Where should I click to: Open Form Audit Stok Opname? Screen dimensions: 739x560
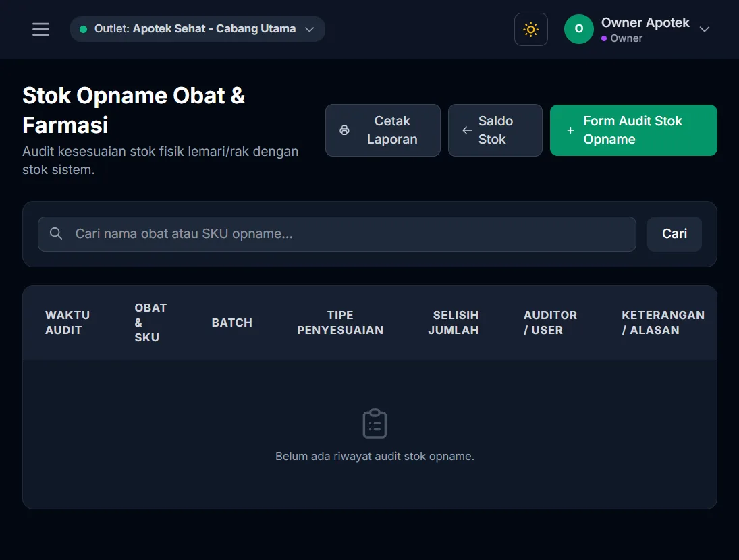coord(634,130)
